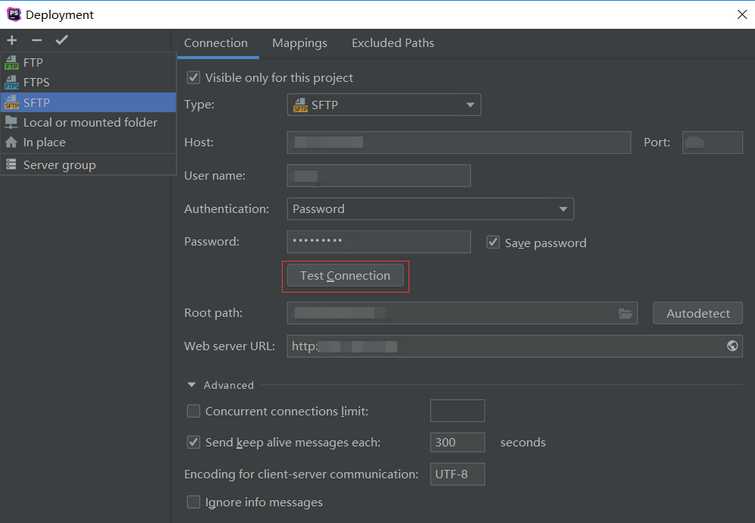Collapse the Advanced section
The image size is (755, 523).
pyautogui.click(x=191, y=385)
